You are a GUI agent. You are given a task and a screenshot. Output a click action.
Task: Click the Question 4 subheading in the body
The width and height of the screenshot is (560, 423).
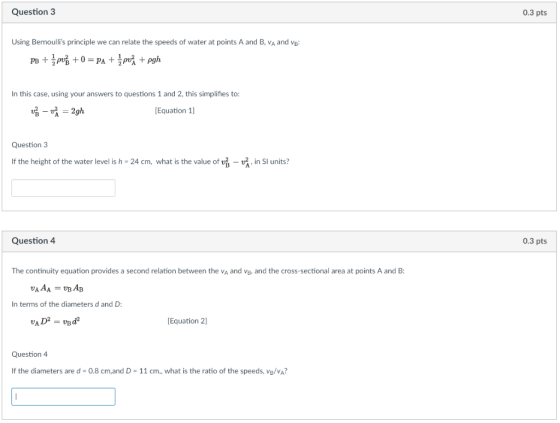click(x=30, y=354)
